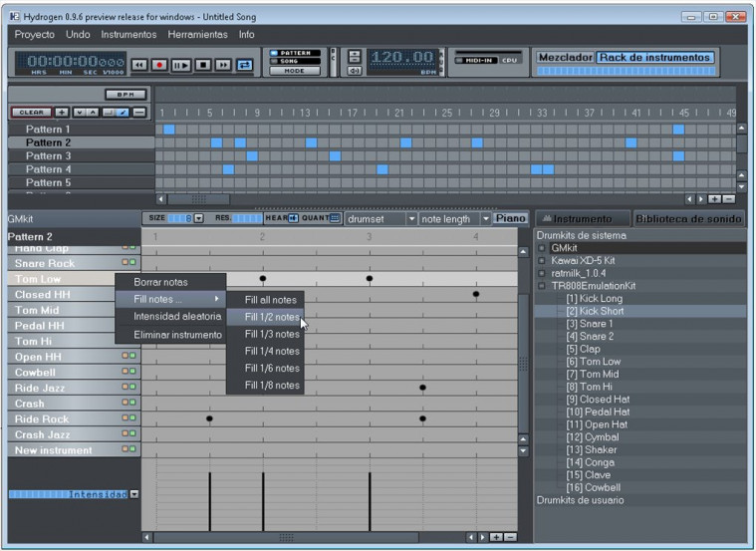Open the Mezclador mixer
The image size is (756, 551).
(x=565, y=57)
